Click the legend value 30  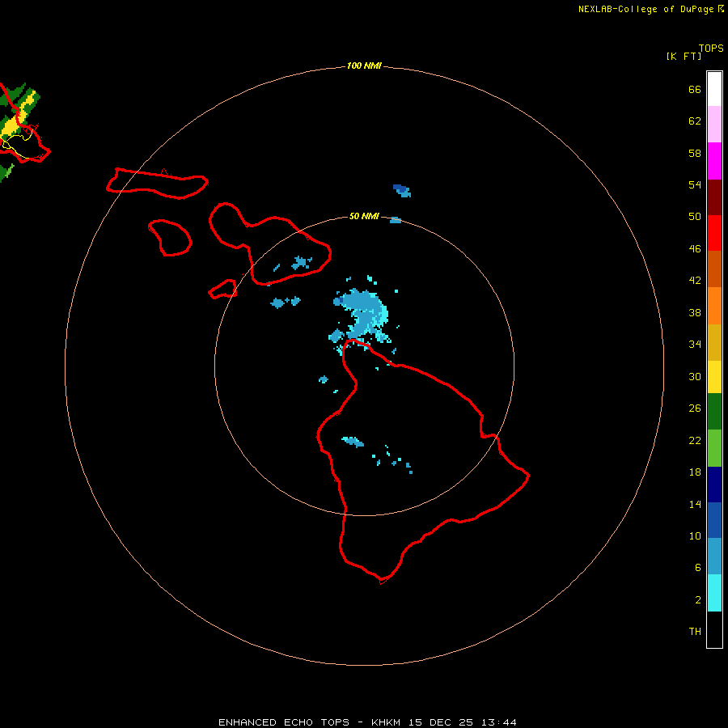pos(695,376)
